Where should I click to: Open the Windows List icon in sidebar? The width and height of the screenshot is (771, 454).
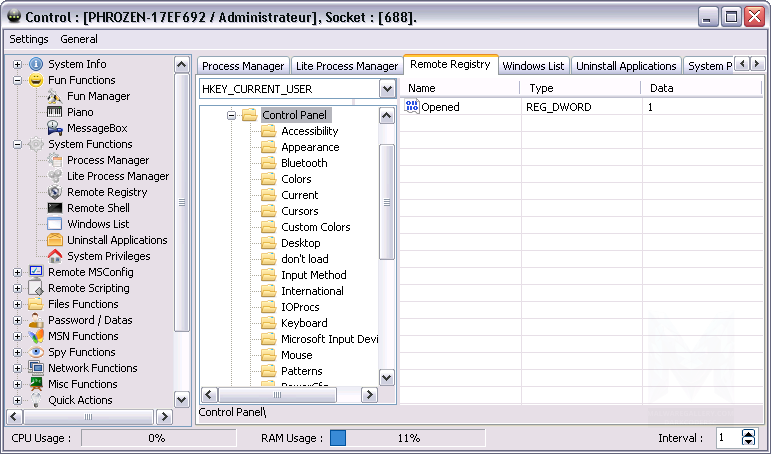click(55, 224)
